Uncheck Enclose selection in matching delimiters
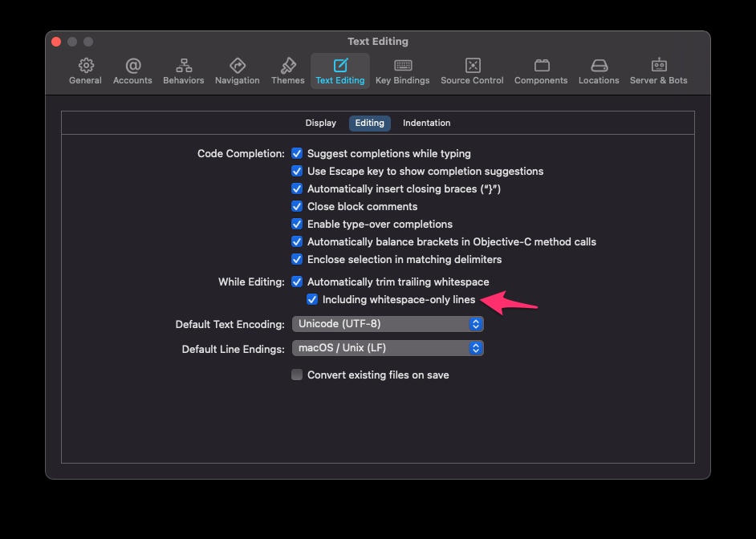This screenshot has height=539, width=756. [x=297, y=259]
